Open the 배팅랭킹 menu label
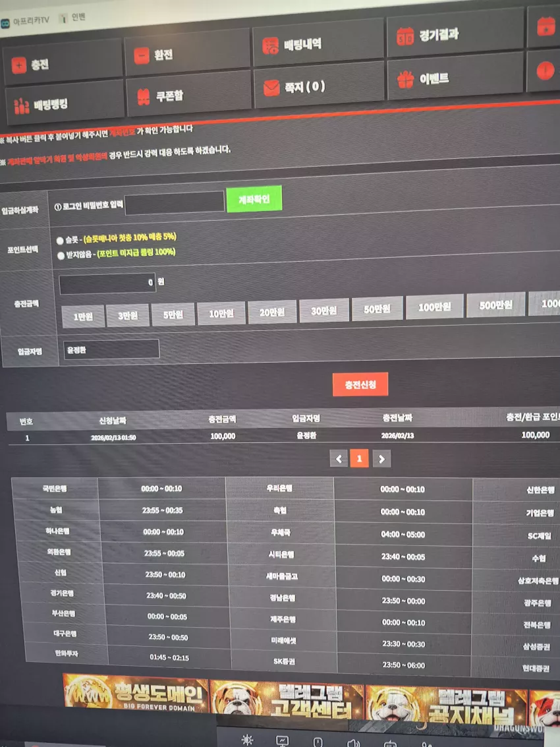560x747 pixels. (x=51, y=104)
